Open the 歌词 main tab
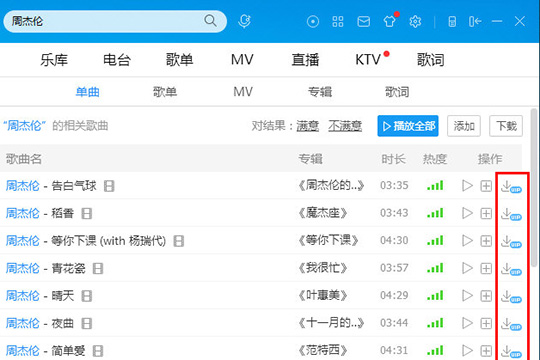The height and width of the screenshot is (360, 540). [431, 60]
